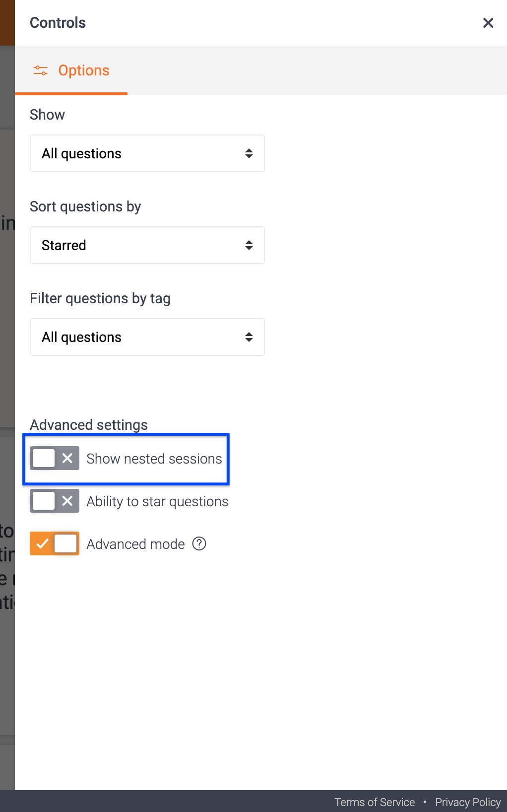
Task: Switch to the Options tab
Action: (x=71, y=70)
